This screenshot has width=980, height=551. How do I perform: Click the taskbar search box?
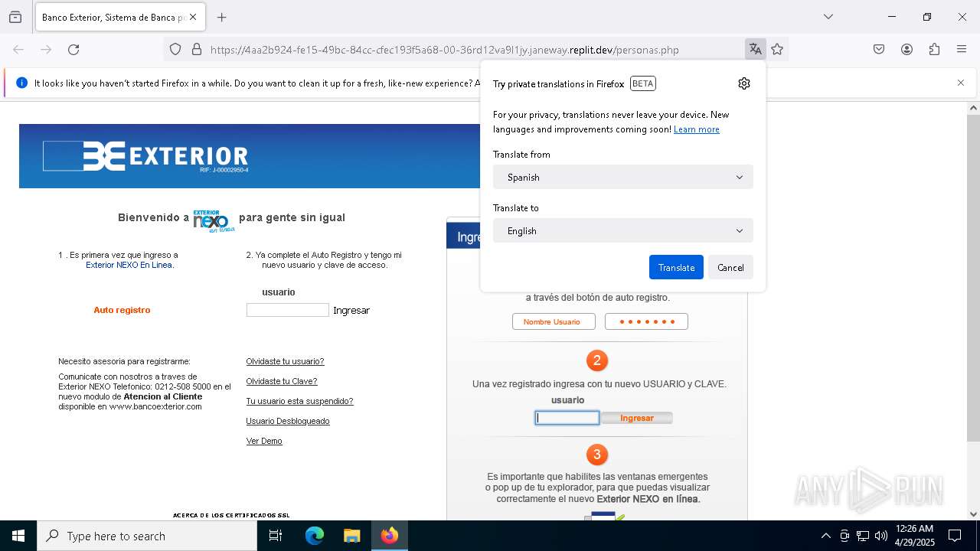(x=147, y=536)
